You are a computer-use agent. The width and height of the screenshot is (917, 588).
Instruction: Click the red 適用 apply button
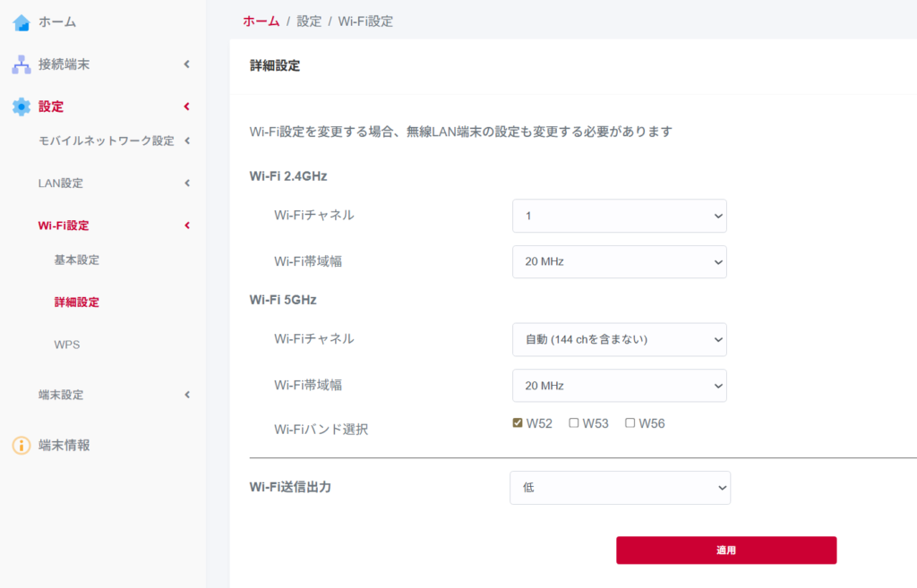click(725, 550)
